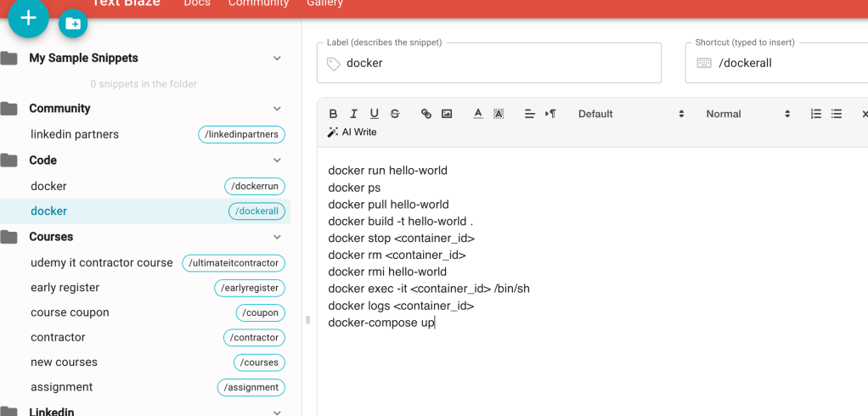868x416 pixels.
Task: Select the assignment snippet
Action: click(x=145, y=387)
